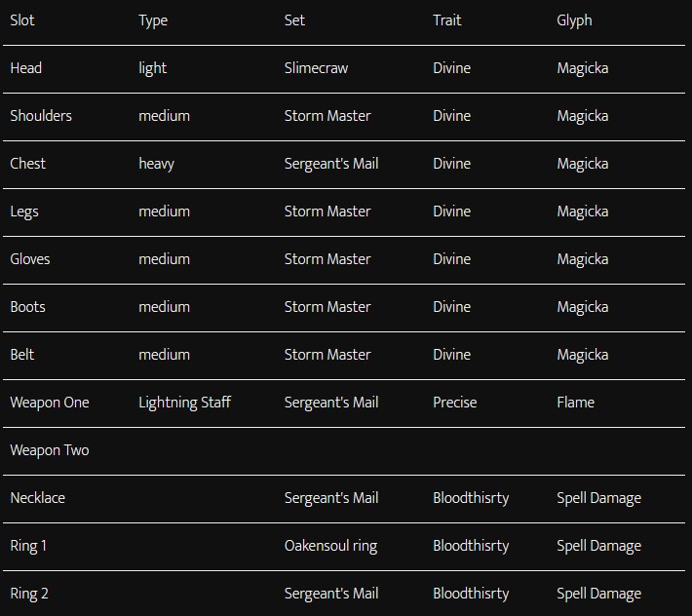Select the Precise trait cell
This screenshot has width=692, height=616.
454,403
